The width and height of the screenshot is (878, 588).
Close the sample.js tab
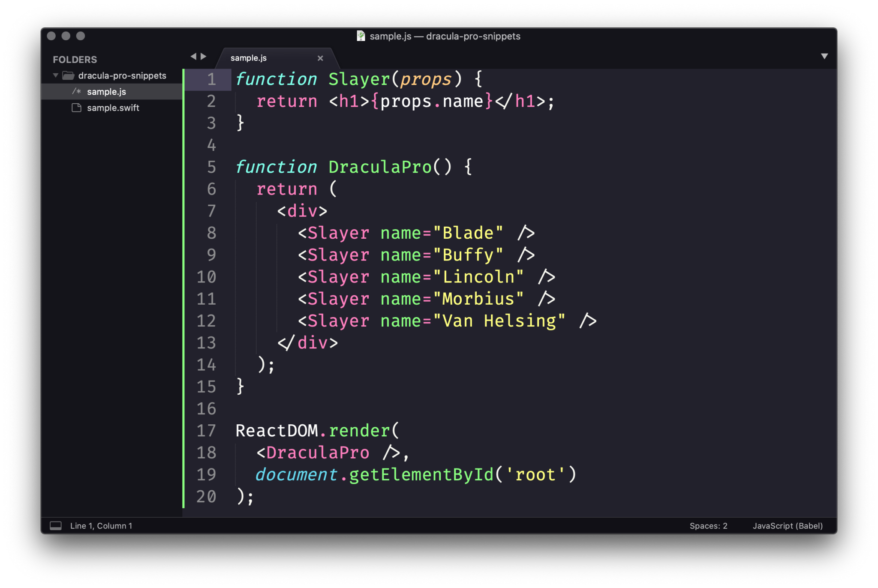(320, 58)
